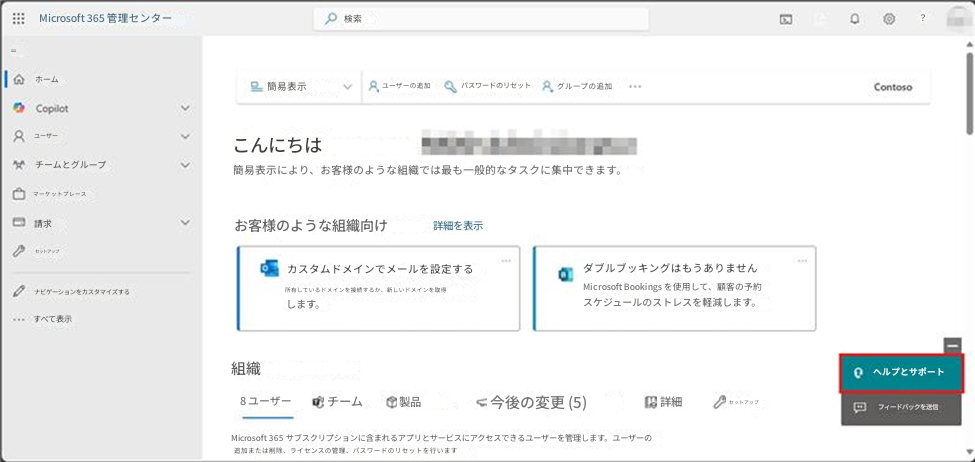Open ellipsis on ダブルブッキング card
This screenshot has height=462, width=975.
pyautogui.click(x=802, y=261)
